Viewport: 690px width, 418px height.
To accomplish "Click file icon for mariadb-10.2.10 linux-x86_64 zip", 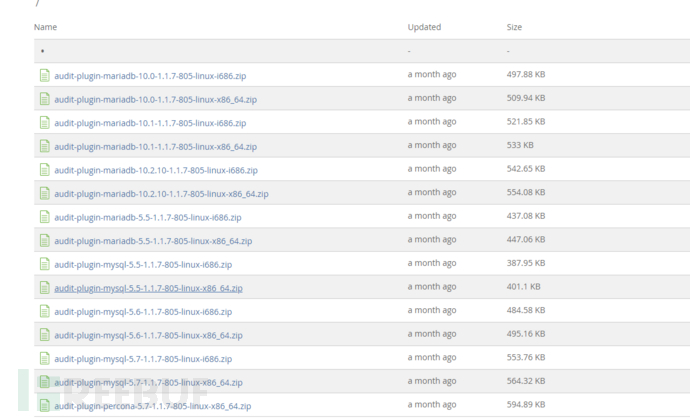I will pos(44,194).
